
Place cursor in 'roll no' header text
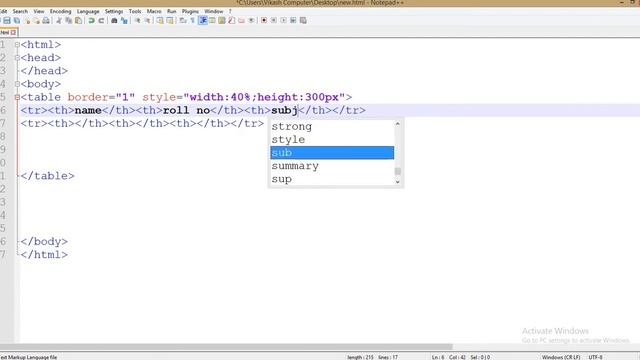tap(186, 110)
